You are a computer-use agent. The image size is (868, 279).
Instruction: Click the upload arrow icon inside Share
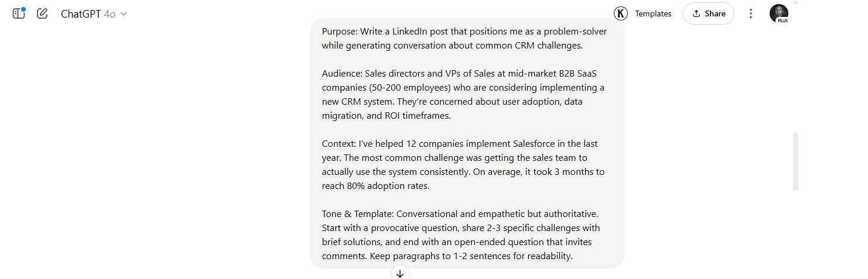click(696, 13)
